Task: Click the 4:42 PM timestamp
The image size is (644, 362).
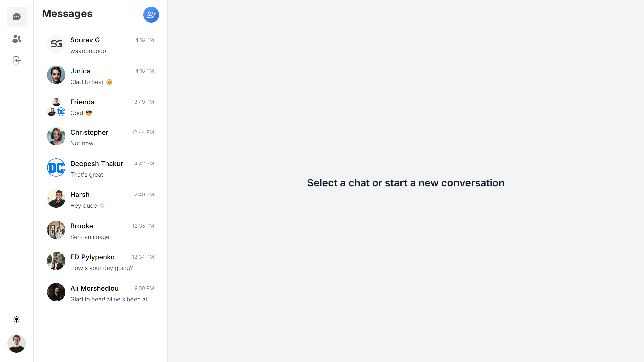Action: click(144, 164)
